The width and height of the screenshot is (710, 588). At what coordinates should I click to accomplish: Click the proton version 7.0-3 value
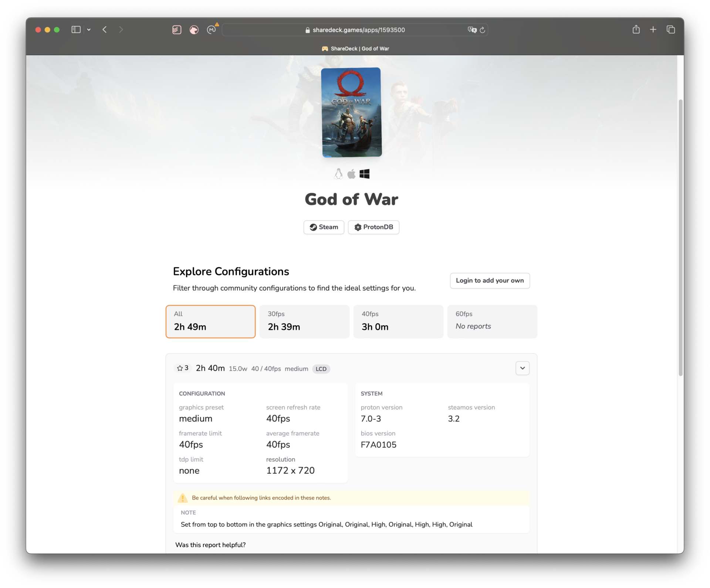(x=371, y=419)
